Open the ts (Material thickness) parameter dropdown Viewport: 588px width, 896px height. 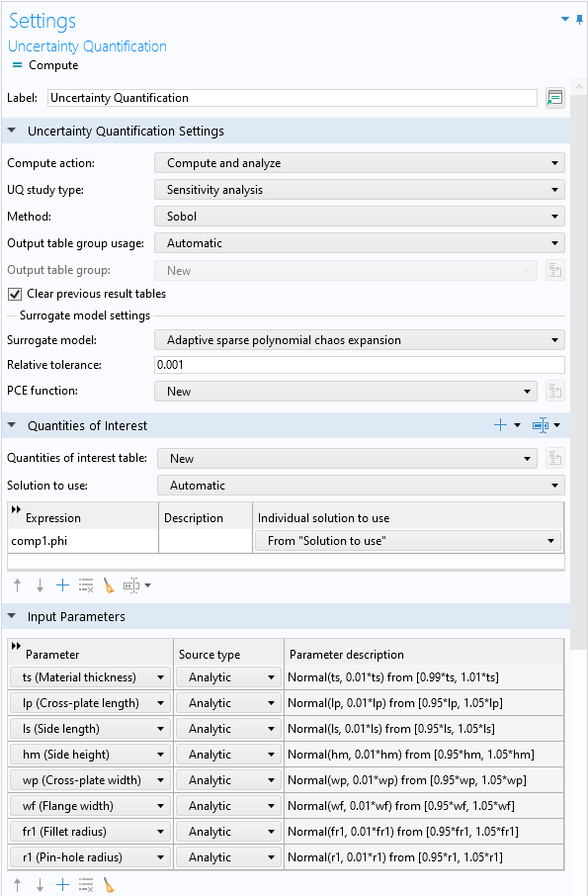[x=90, y=677]
